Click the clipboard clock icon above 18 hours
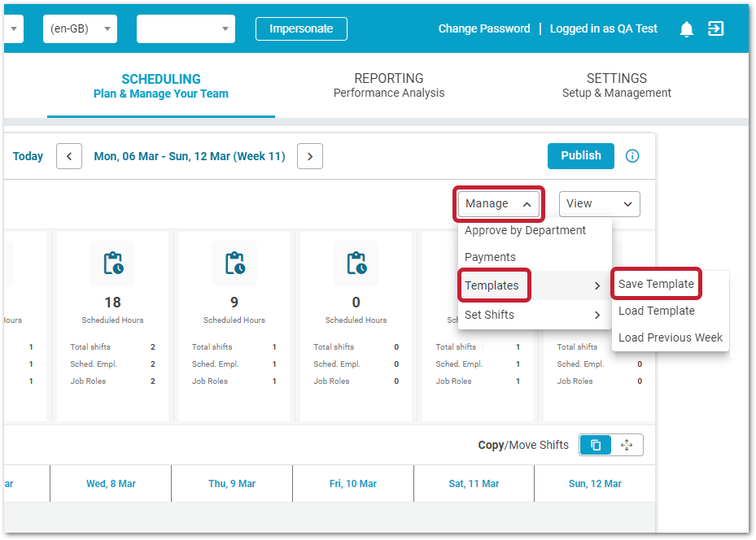 113,263
